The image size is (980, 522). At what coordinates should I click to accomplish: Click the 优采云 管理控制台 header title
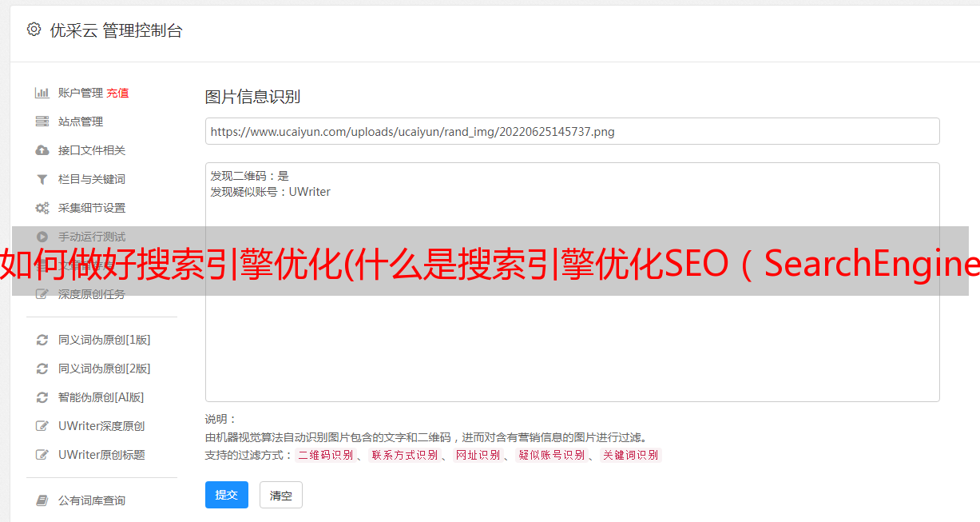(116, 30)
